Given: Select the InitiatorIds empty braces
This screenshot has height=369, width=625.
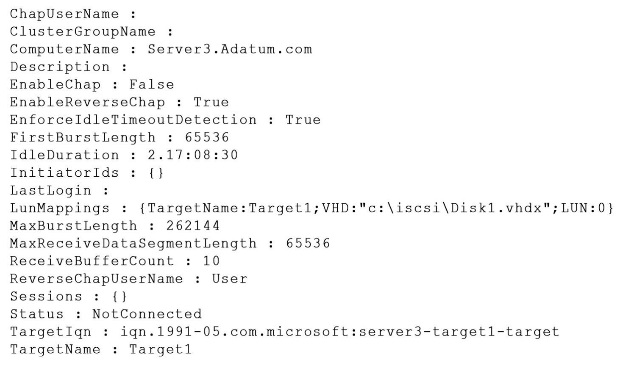Looking at the screenshot, I should point(156,173).
